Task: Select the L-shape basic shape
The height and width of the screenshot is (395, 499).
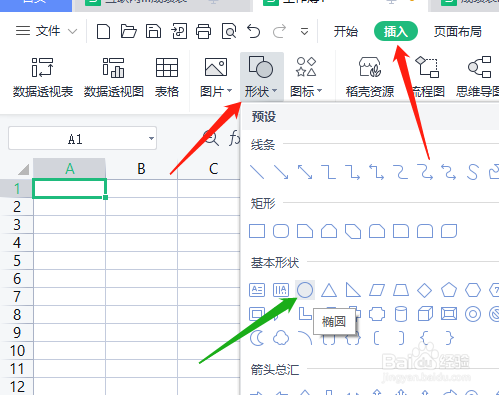Action: [x=305, y=314]
